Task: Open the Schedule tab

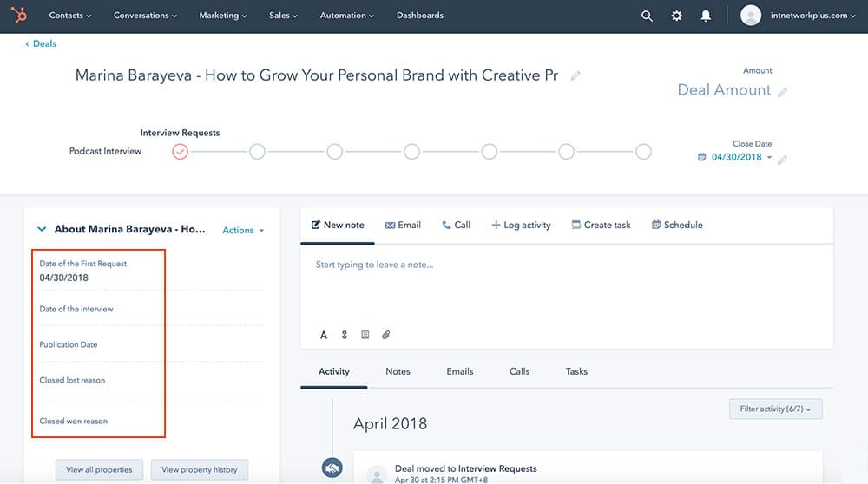Action: point(677,226)
